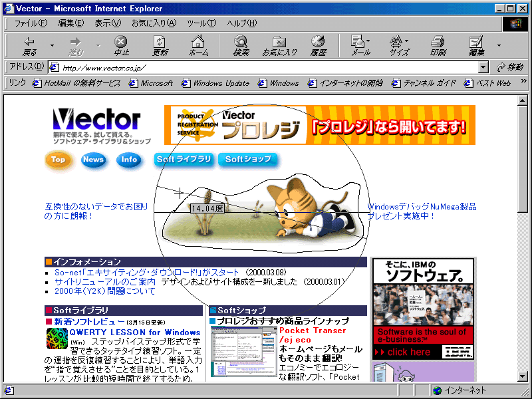This screenshot has height=399, width=532.
Task: Click the blue Info navigation button
Action: tap(129, 160)
